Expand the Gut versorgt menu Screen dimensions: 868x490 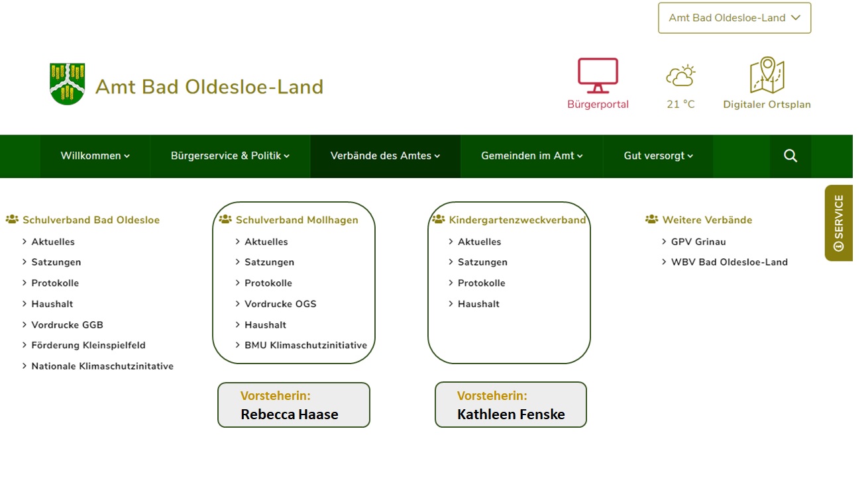tap(658, 156)
